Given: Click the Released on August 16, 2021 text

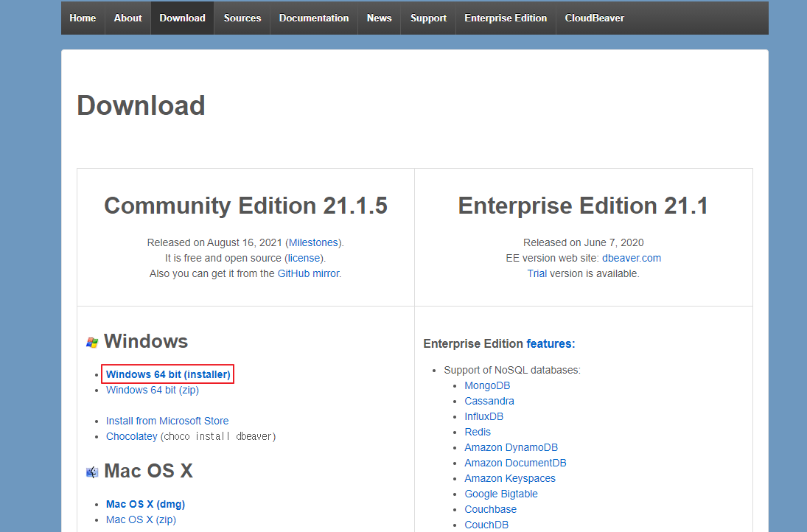Looking at the screenshot, I should (214, 243).
